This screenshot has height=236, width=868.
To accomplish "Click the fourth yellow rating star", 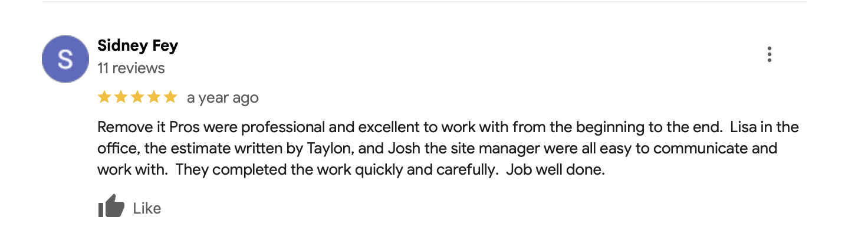I will click(x=154, y=97).
